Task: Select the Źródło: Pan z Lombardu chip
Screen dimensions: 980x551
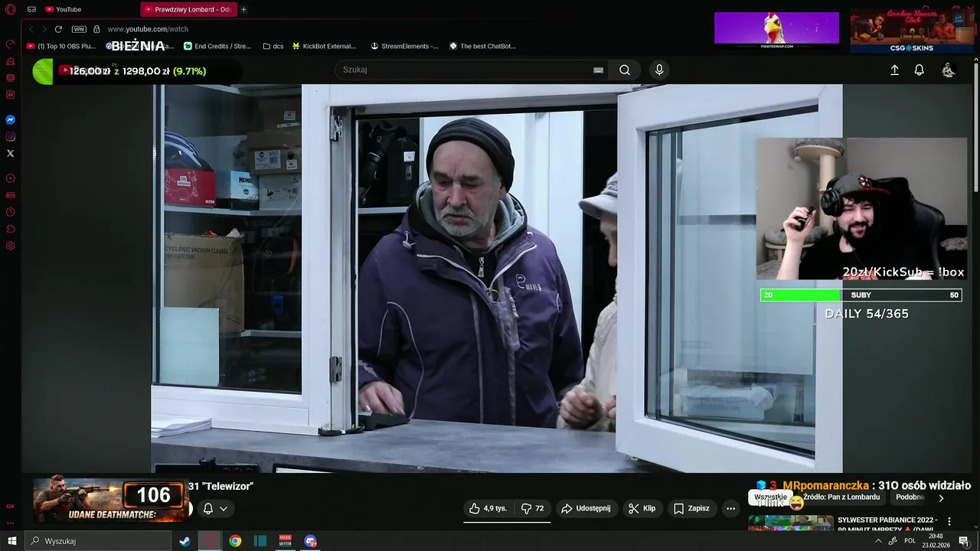Action: coord(841,497)
